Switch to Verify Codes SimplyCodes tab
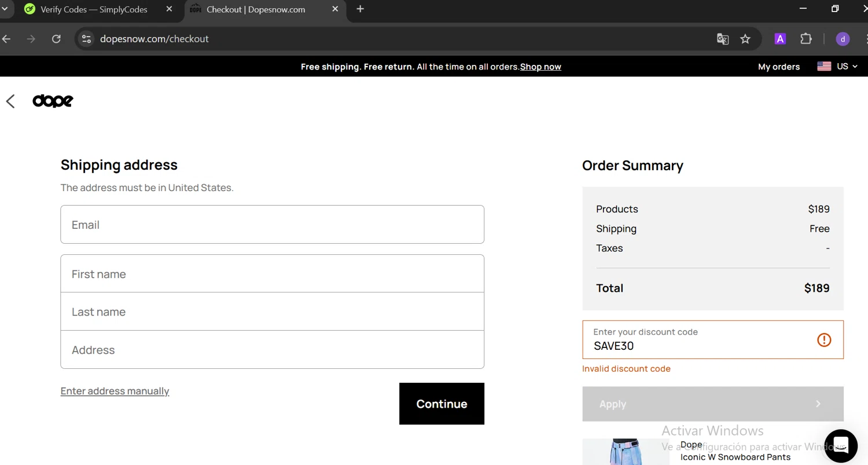The image size is (868, 465). 94,9
